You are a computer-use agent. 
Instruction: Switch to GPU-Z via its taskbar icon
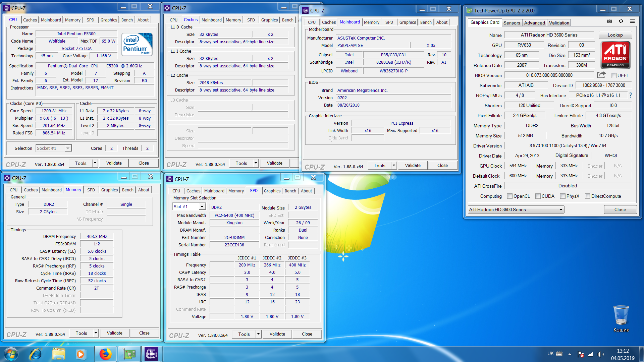click(x=129, y=354)
